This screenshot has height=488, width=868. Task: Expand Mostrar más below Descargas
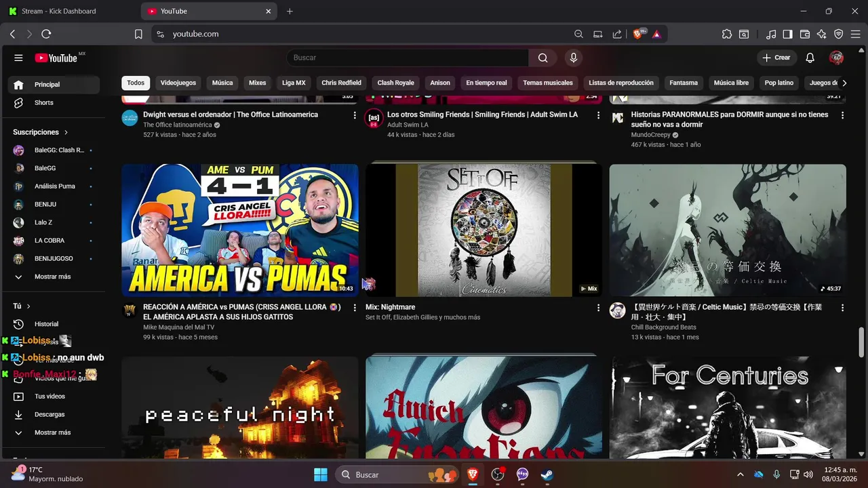(x=54, y=432)
